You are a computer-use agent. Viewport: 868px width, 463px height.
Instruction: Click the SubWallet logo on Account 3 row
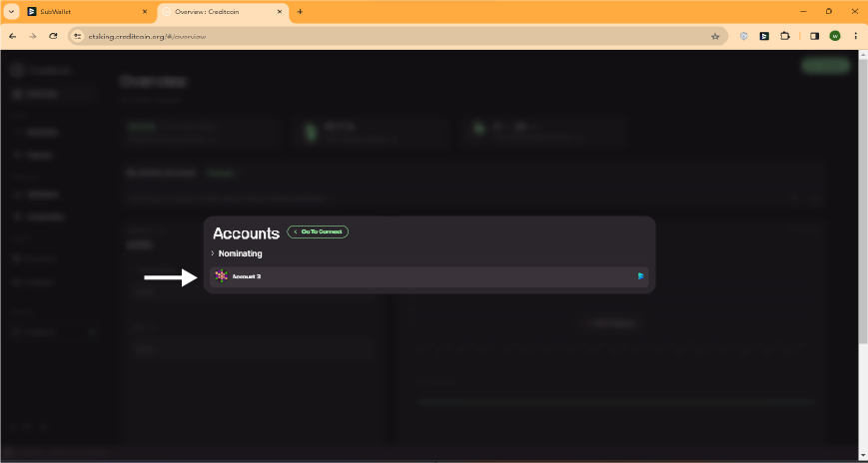pyautogui.click(x=640, y=276)
